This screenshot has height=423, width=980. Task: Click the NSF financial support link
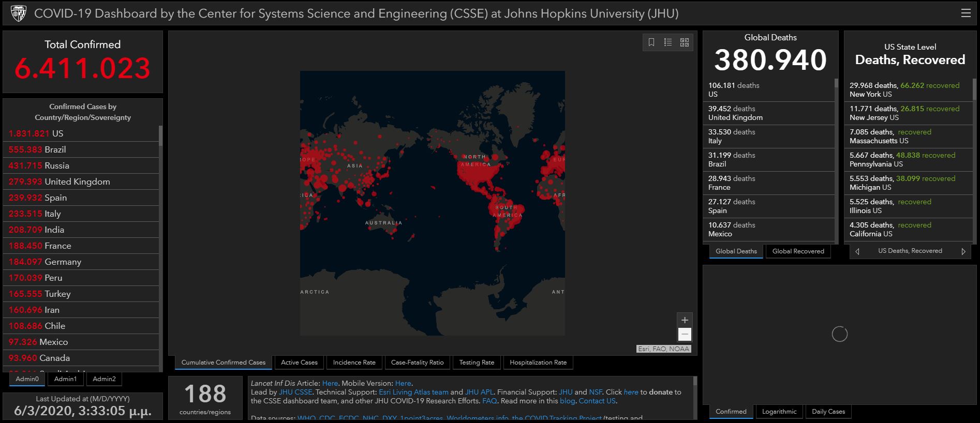click(x=596, y=392)
